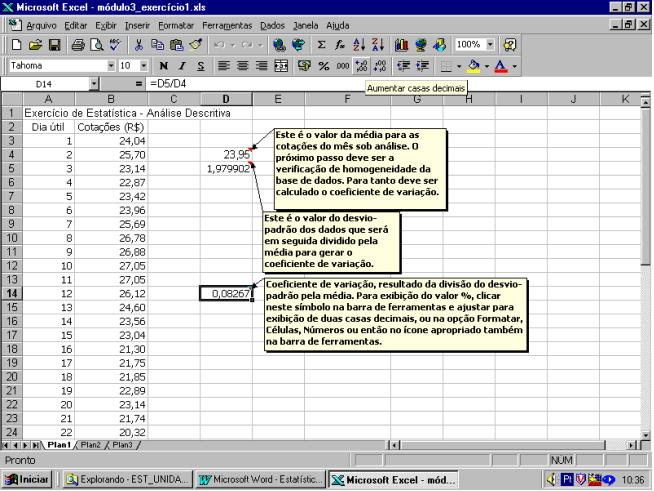Click the Iniciar Start button
The width and height of the screenshot is (654, 491).
29,479
